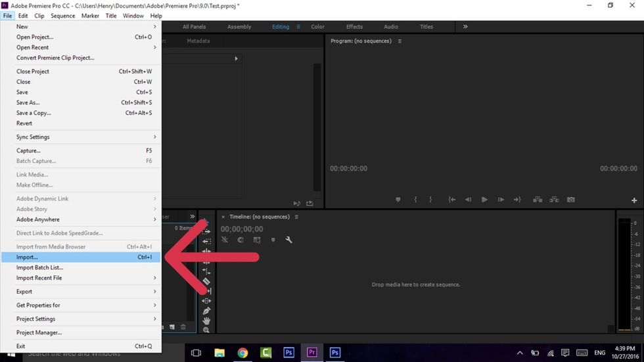Step back one frame in Program monitor
Viewport: 644px width, 362px height.
pos(468,200)
